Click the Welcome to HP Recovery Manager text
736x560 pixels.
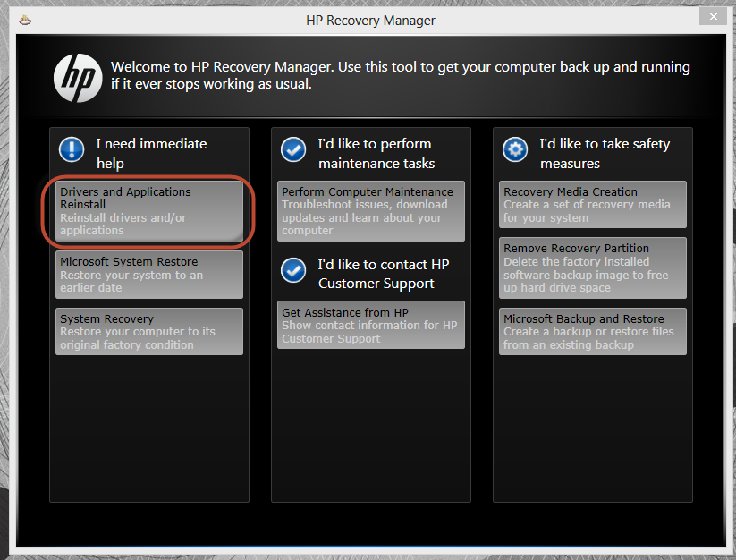point(401,75)
